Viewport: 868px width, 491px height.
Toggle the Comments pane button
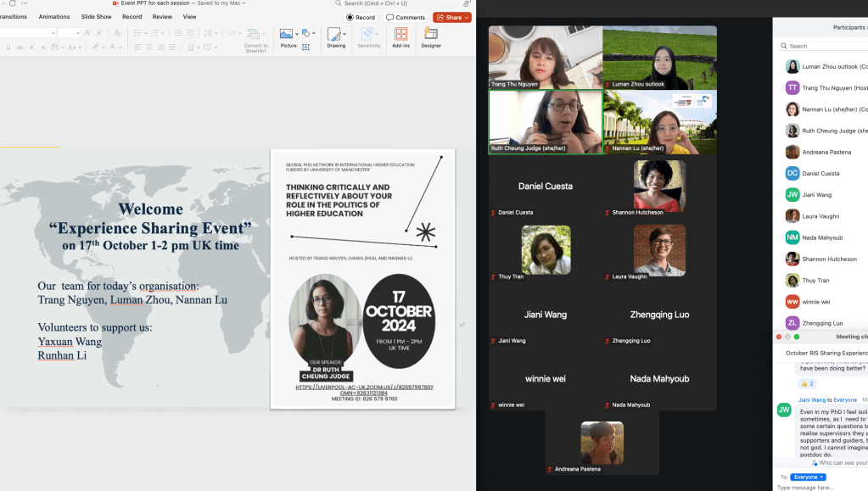[405, 17]
